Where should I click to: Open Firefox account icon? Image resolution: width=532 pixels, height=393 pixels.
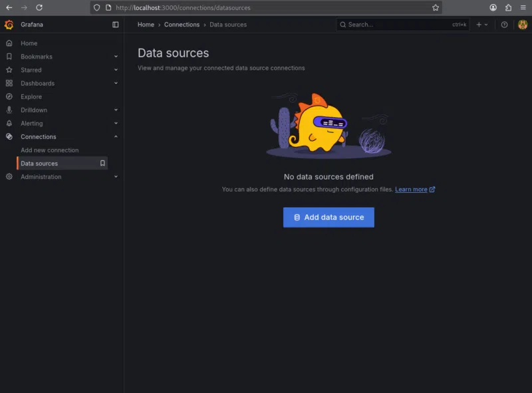tap(493, 7)
